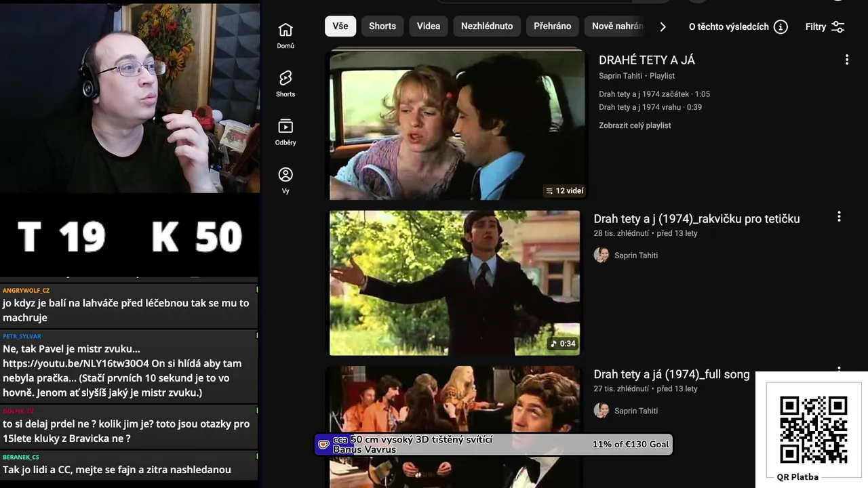Open the DRAHÉ TETY A JÁ playlist title
Screen dimensions: 868x488
point(647,60)
